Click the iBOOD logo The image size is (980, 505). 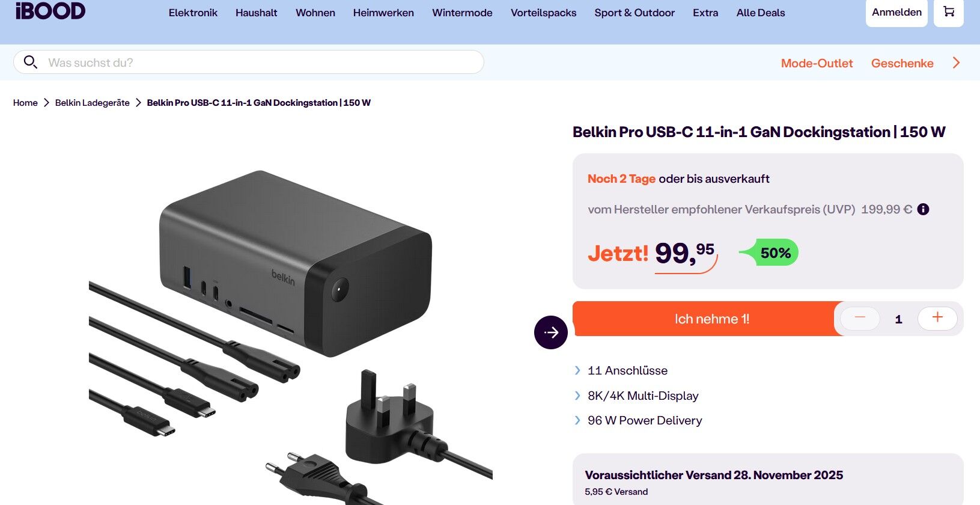50,11
